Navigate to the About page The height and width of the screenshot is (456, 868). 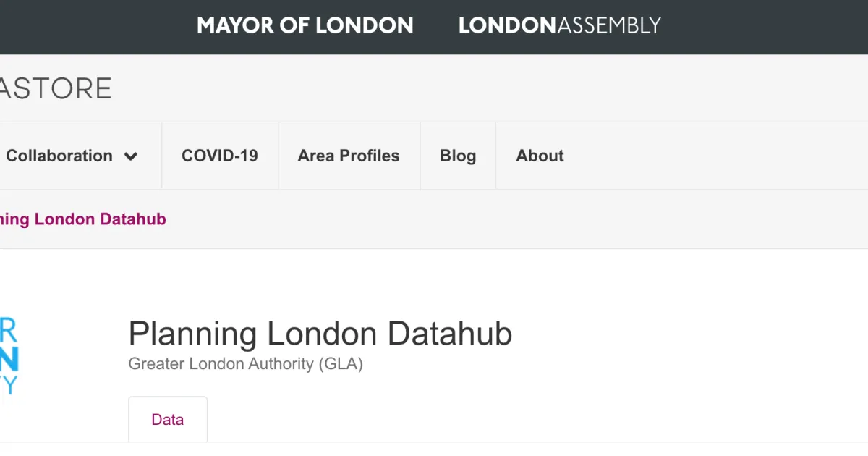click(540, 156)
